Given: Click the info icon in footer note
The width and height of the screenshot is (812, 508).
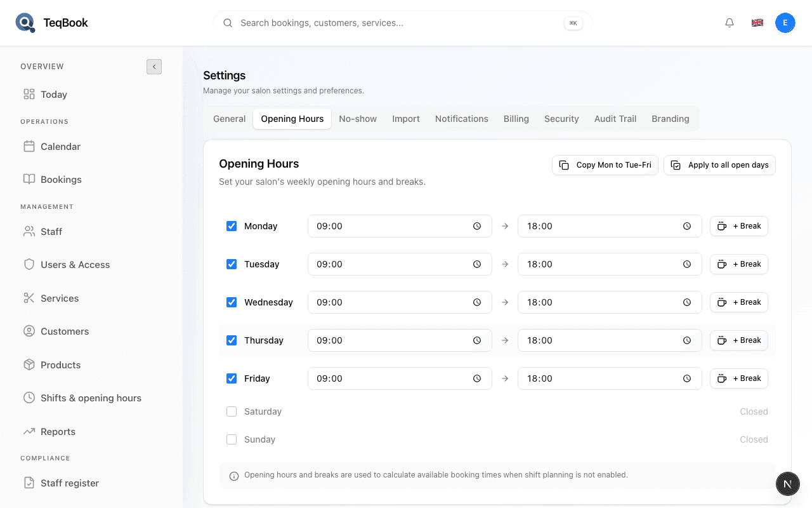Looking at the screenshot, I should tap(234, 476).
